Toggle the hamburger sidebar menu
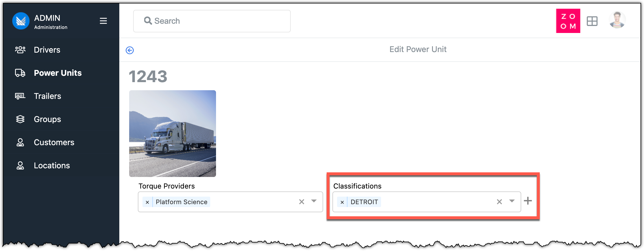This screenshot has width=644, height=251. pos(103,21)
